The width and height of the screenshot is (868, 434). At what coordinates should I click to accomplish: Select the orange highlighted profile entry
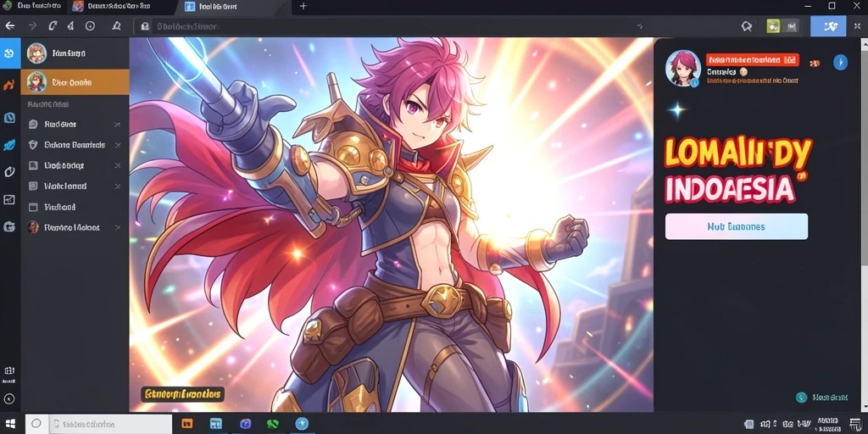click(x=75, y=82)
